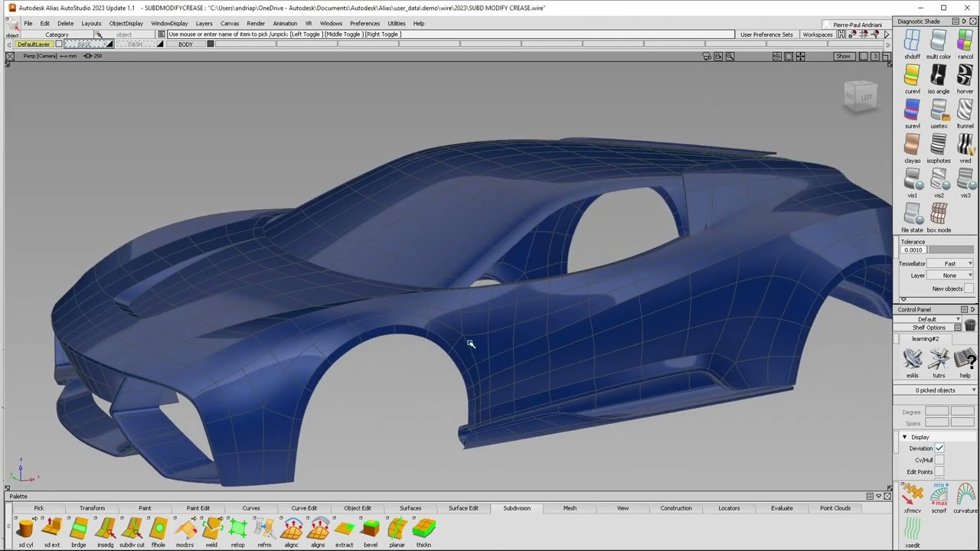The width and height of the screenshot is (980, 551).
Task: Select the thickn thickness tool
Action: 423,528
